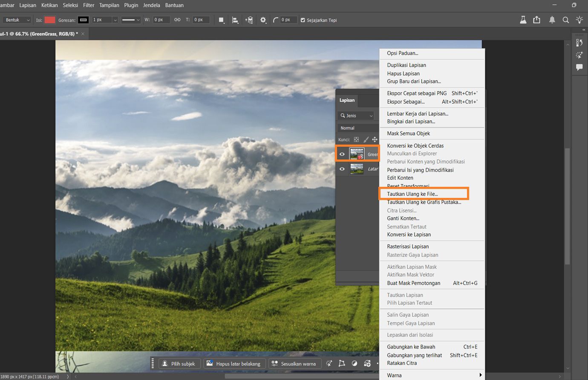The height and width of the screenshot is (380, 588).
Task: Switch to the Lapisan panel tab
Action: (347, 100)
